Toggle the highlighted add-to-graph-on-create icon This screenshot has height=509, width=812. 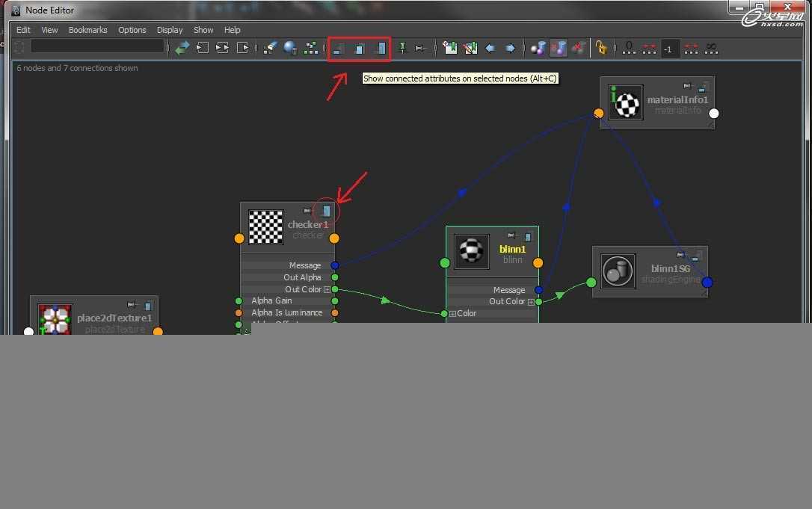tap(559, 48)
